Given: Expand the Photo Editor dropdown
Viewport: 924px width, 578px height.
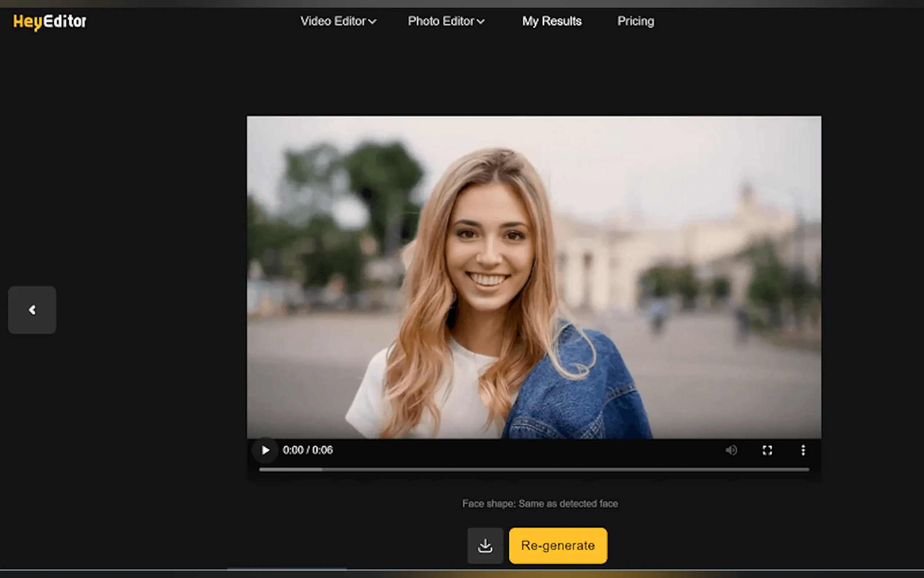Looking at the screenshot, I should (446, 21).
